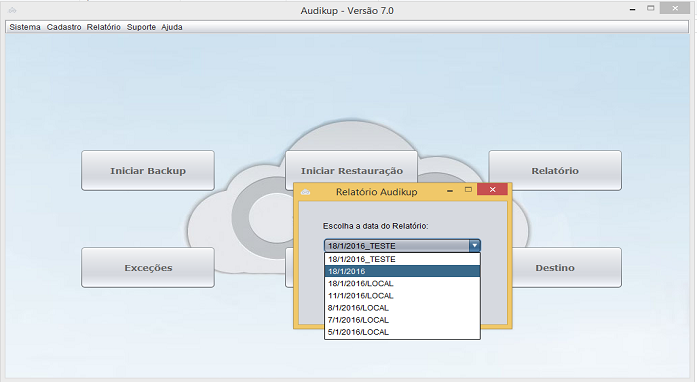Open the Ajuda menu

pos(172,27)
